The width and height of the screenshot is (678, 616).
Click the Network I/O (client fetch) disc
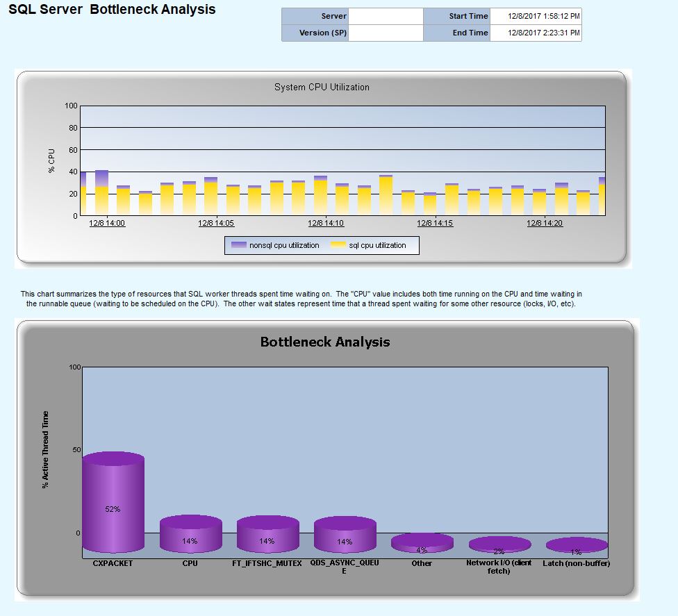tap(499, 544)
